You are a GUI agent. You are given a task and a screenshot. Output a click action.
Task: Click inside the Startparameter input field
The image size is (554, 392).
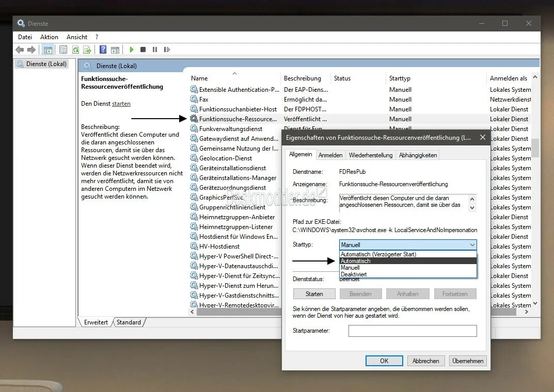(412, 331)
